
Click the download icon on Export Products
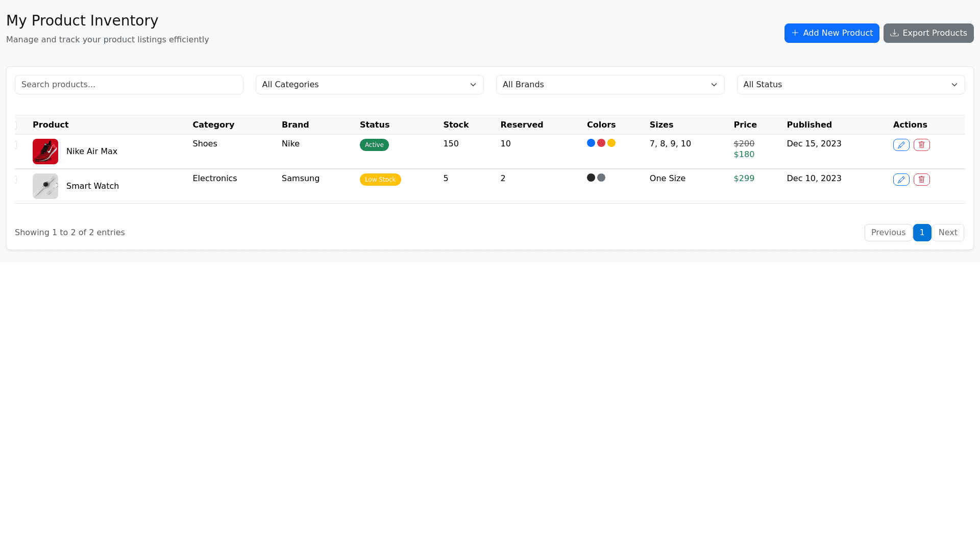(x=894, y=33)
